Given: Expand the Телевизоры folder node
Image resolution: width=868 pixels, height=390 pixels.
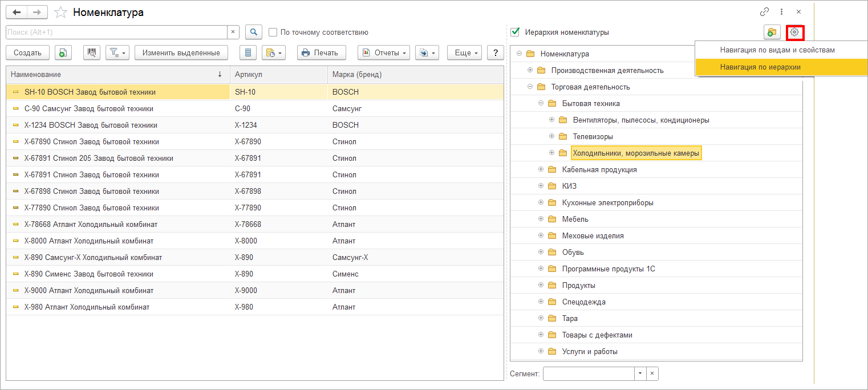Looking at the screenshot, I should pos(551,136).
